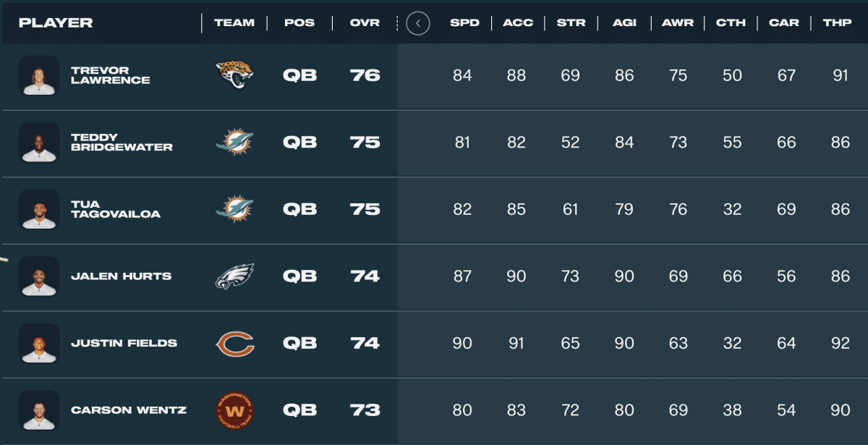
Task: Click the Washington Football Team logo
Action: pos(235,410)
